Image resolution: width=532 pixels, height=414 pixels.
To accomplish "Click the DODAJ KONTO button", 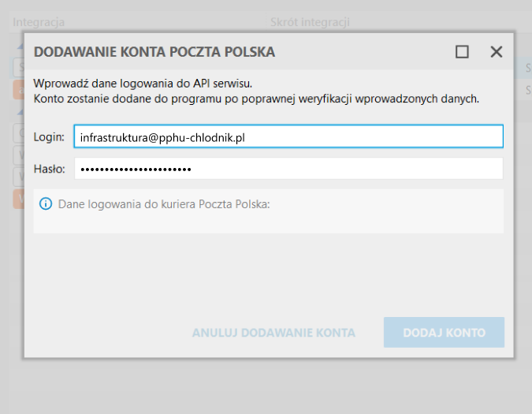I will pyautogui.click(x=444, y=332).
